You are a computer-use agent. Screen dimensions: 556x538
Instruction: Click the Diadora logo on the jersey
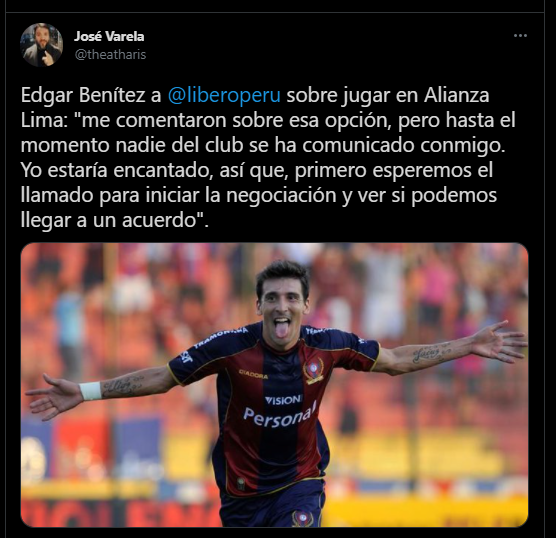click(x=253, y=373)
